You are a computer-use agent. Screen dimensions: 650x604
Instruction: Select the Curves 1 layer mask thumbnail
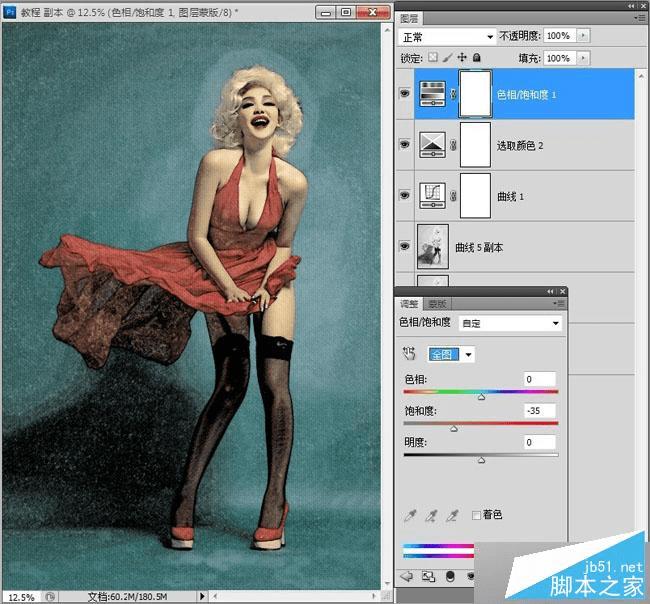pyautogui.click(x=475, y=196)
